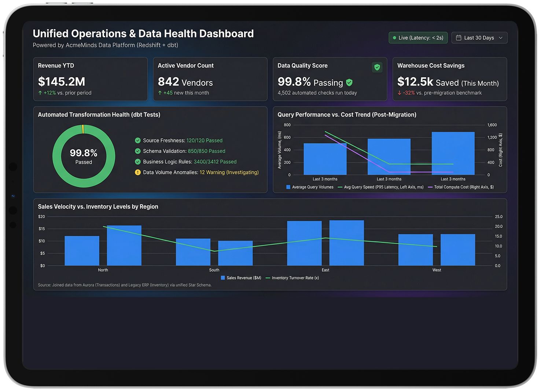
Task: Click the green check icon beside Schema Validation
Action: coord(138,151)
